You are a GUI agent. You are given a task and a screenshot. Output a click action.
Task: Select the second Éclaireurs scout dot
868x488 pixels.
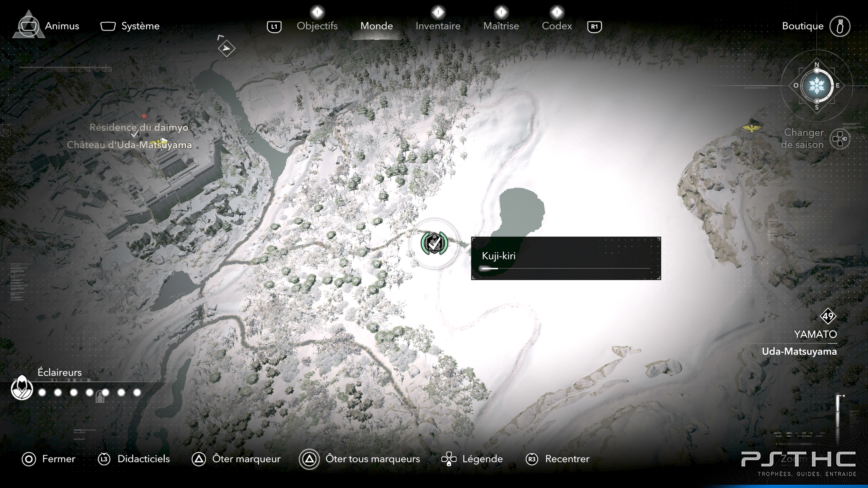(58, 392)
